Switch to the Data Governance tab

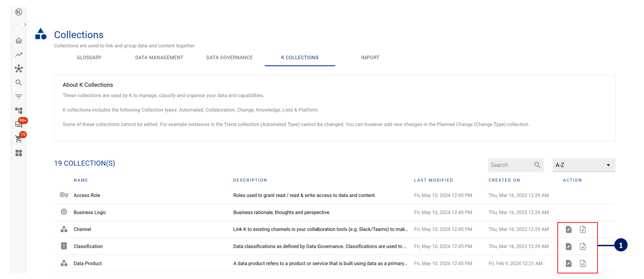pyautogui.click(x=229, y=58)
